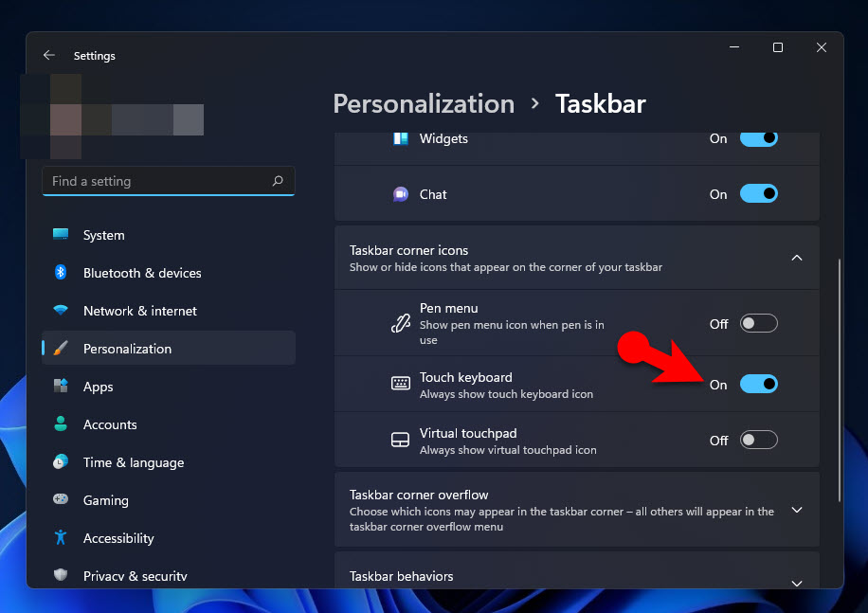
Task: Click the Touch keyboard label
Action: point(465,377)
